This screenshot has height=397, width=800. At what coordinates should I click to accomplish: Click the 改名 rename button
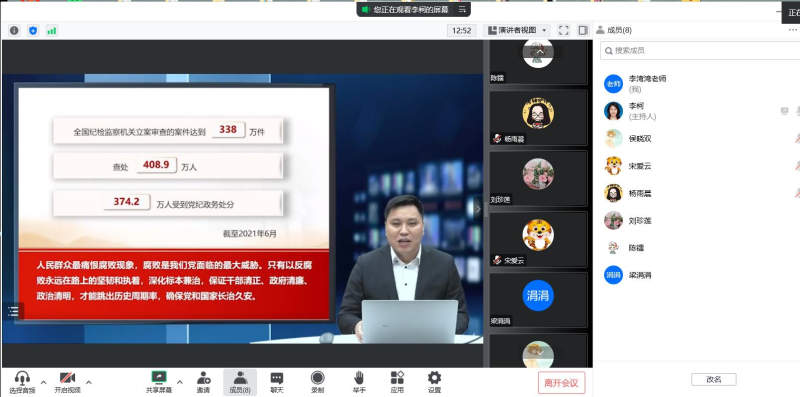(x=714, y=379)
